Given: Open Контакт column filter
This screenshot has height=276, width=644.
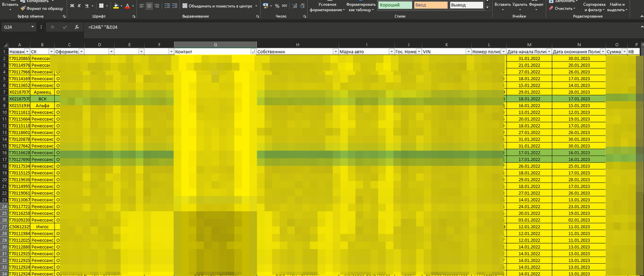Looking at the screenshot, I should click(252, 51).
